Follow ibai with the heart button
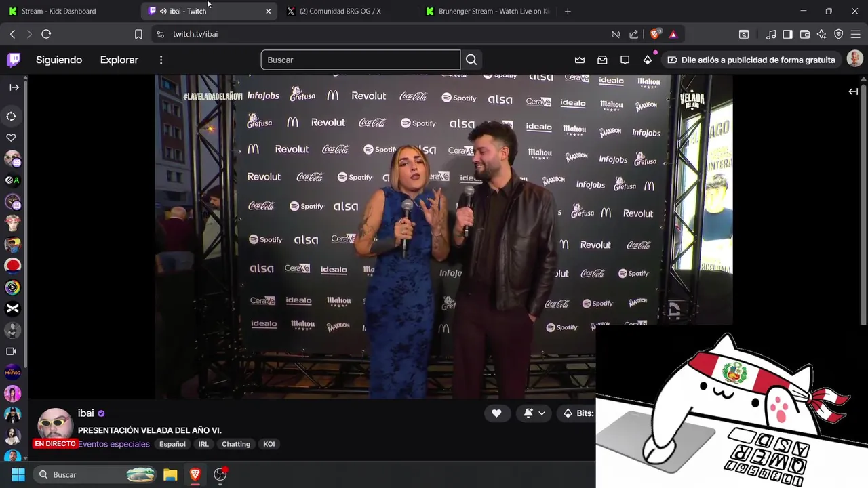Image resolution: width=868 pixels, height=488 pixels. pos(496,413)
